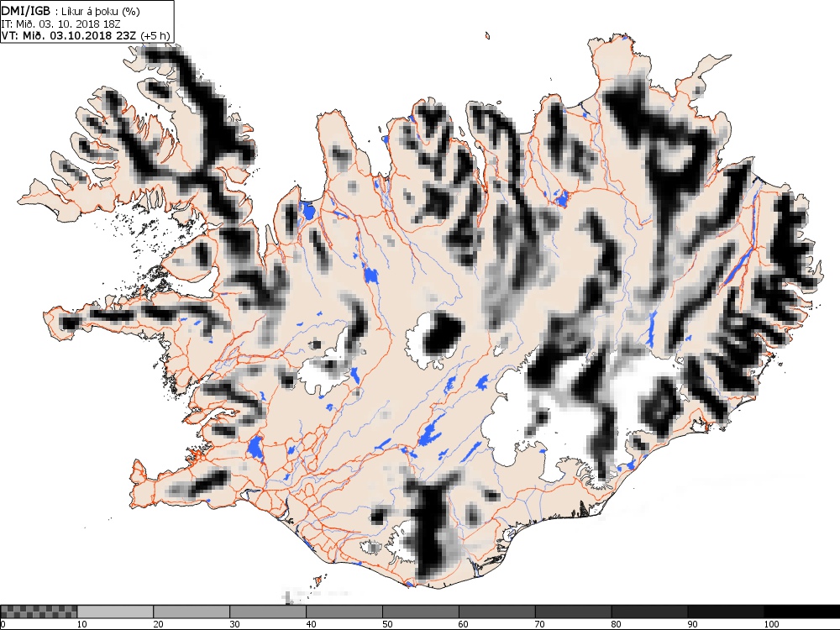Click the legend label "100"
Image resolution: width=840 pixels, height=630 pixels.
771,624
